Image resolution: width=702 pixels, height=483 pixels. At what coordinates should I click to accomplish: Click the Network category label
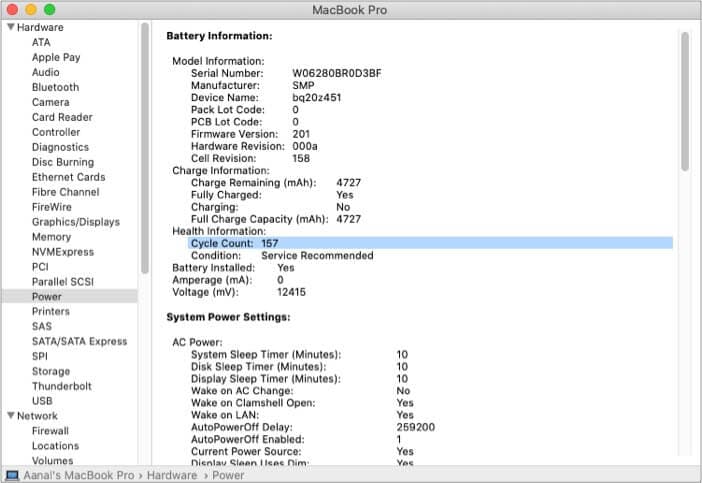click(37, 416)
